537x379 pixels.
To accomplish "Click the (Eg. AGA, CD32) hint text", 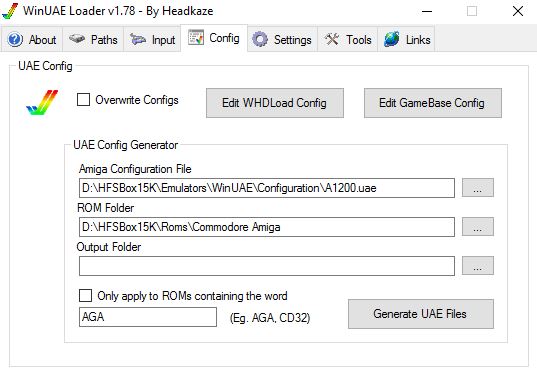I will [x=270, y=318].
